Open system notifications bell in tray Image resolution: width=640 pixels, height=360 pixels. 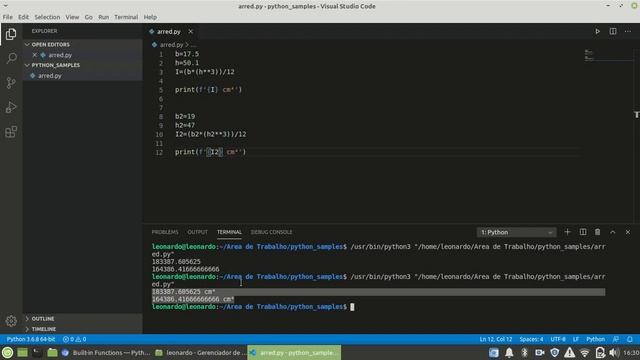pos(509,353)
